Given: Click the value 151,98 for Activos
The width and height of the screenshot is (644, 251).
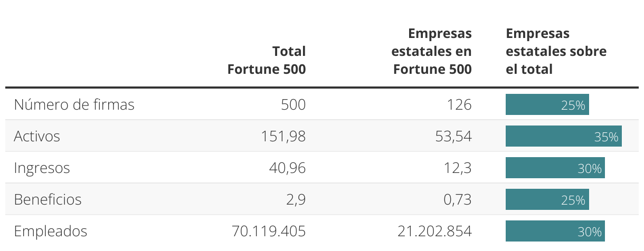Looking at the screenshot, I should point(283,137).
